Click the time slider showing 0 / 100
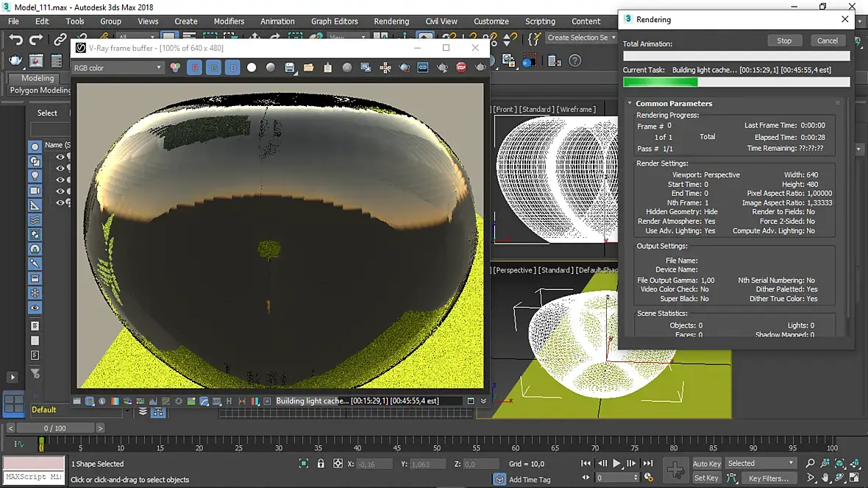Screen dimensions: 868x488 (55, 428)
